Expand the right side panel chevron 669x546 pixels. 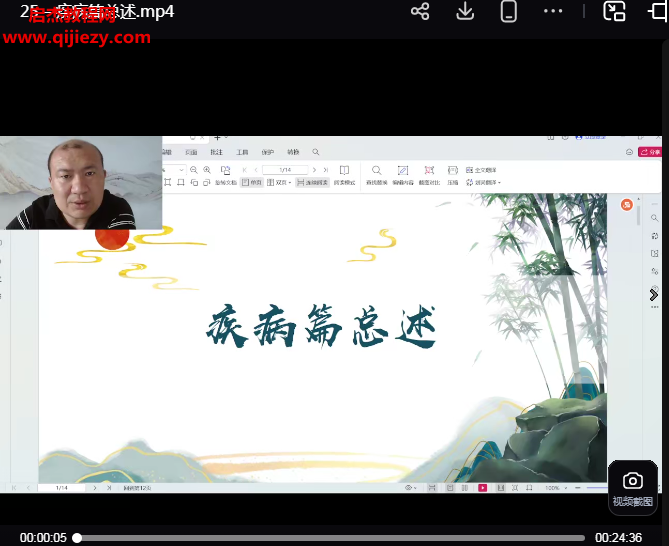[x=654, y=295]
